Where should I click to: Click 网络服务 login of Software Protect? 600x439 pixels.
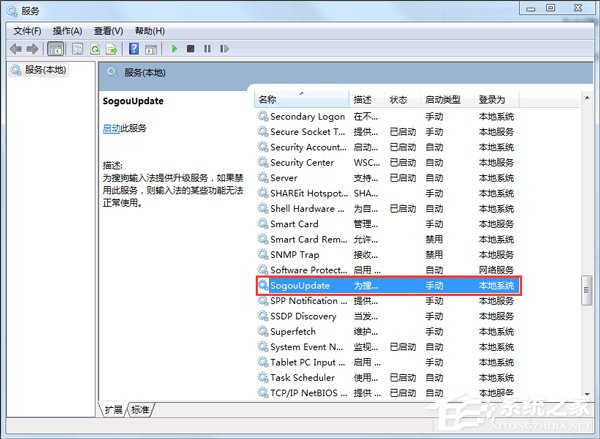[496, 270]
